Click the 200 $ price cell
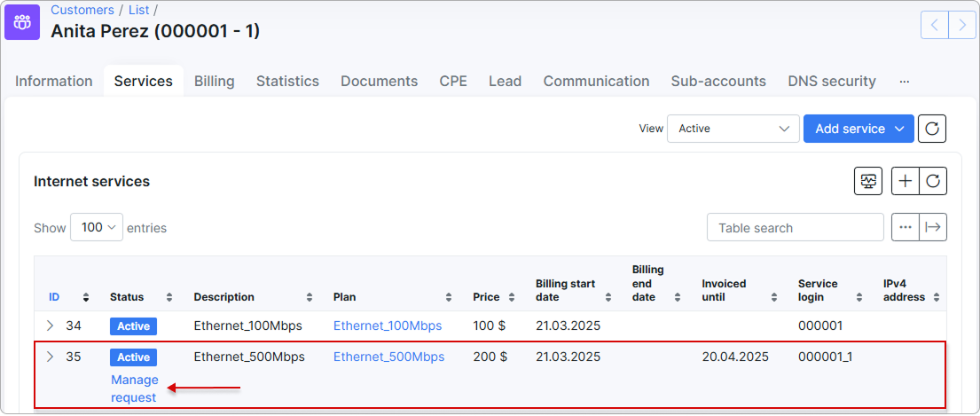The image size is (980, 416). pos(490,357)
